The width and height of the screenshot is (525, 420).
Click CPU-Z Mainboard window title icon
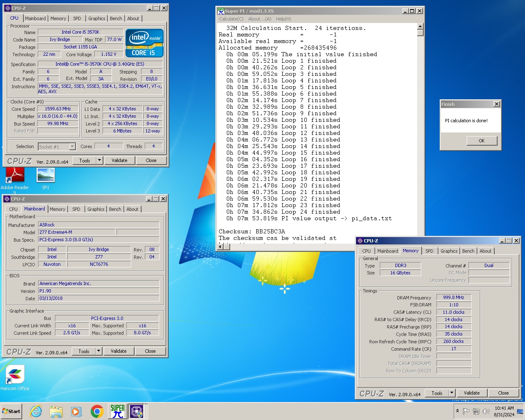point(7,199)
